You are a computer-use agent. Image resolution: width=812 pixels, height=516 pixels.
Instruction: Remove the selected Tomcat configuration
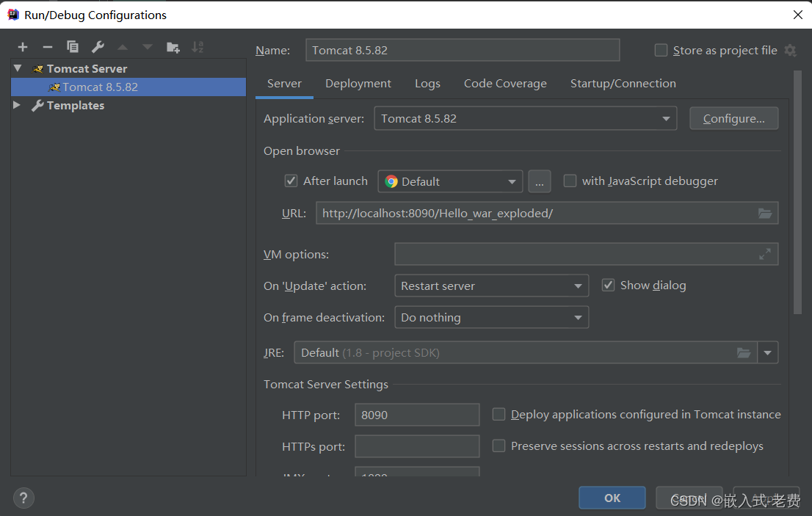click(47, 46)
